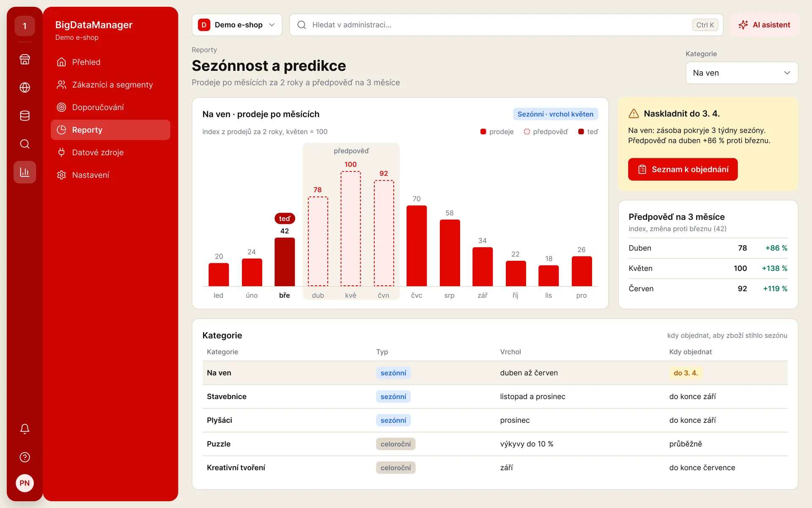This screenshot has height=508, width=812.
Task: Click the target icon beside Doporučování
Action: tap(61, 107)
